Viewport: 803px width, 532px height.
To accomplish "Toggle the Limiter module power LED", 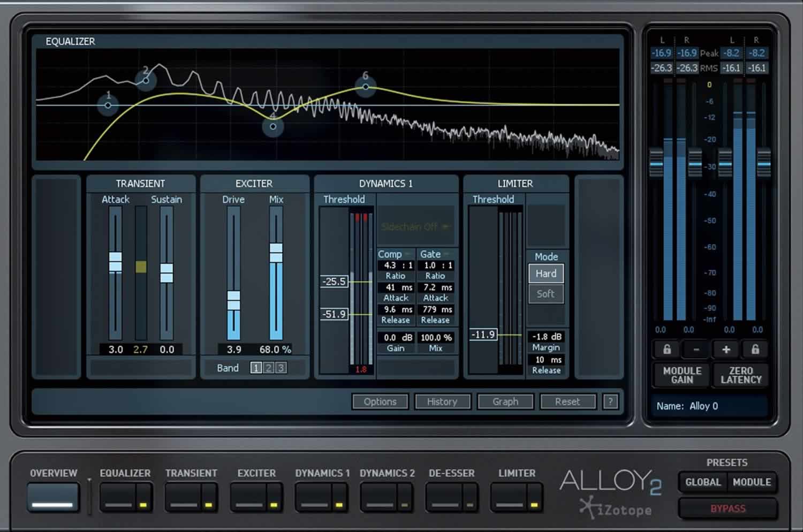I will [x=534, y=505].
